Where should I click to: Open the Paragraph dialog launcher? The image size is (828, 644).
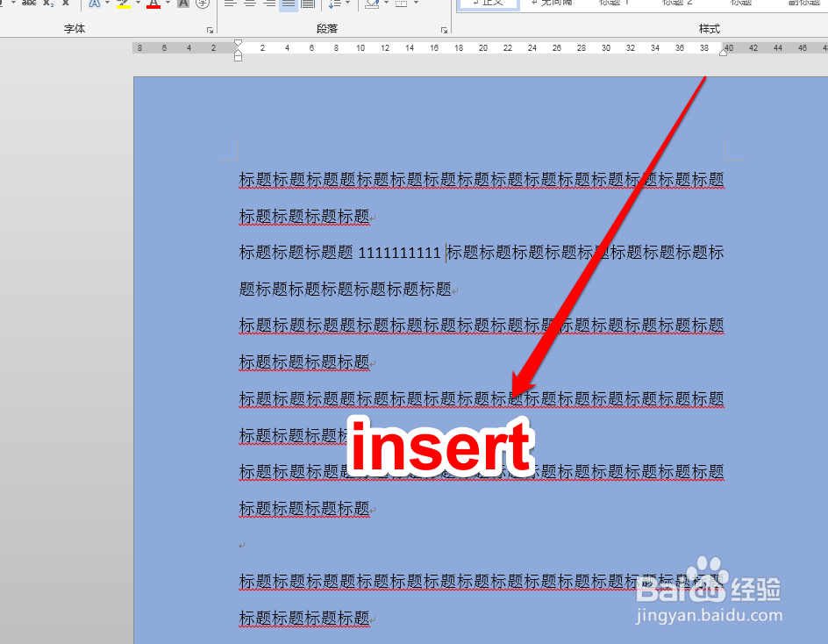[444, 30]
